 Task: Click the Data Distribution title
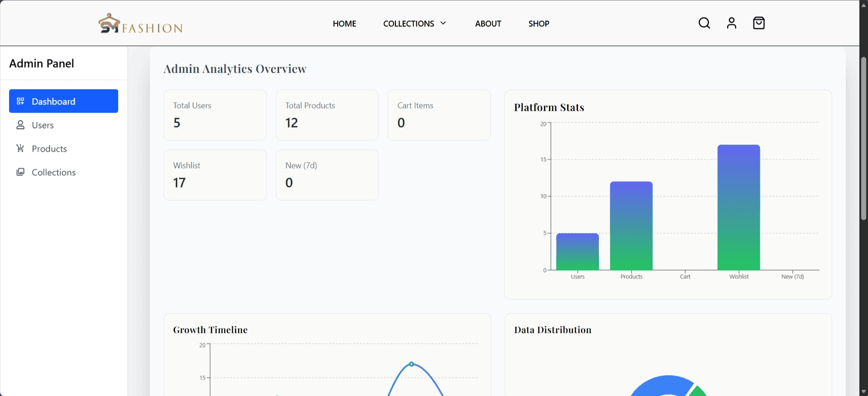click(x=553, y=330)
